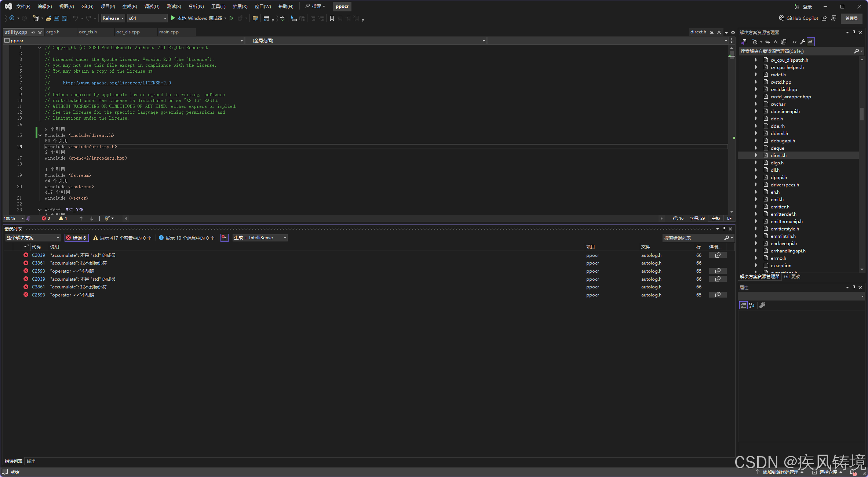Click the sync with active document icon
868x477 pixels.
[767, 42]
